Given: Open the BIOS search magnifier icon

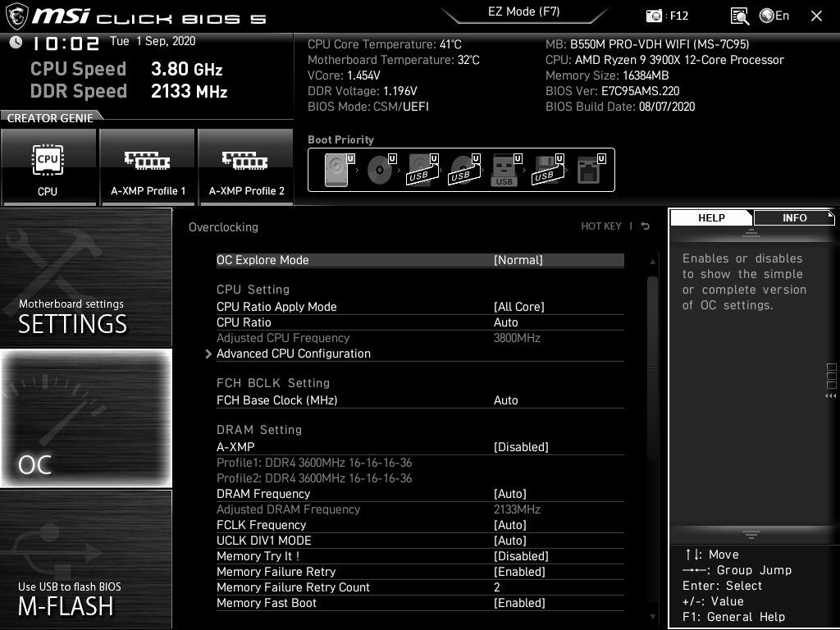Looking at the screenshot, I should click(739, 16).
